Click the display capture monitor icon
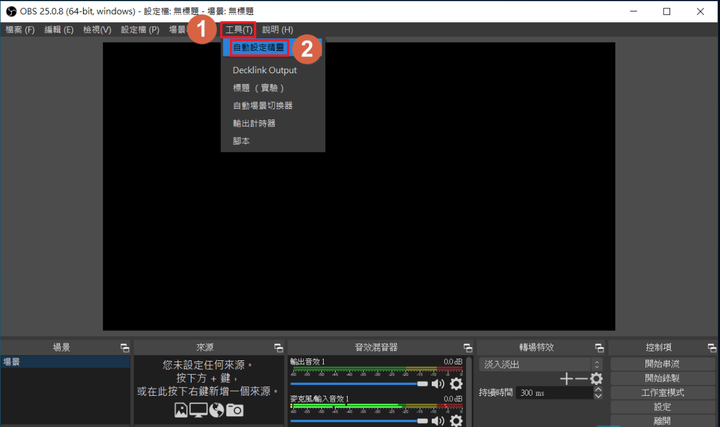The height and width of the screenshot is (427, 720). tap(198, 410)
